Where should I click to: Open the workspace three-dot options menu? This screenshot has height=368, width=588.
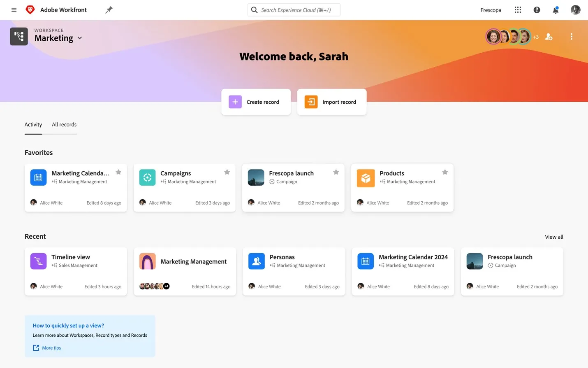[x=572, y=36]
